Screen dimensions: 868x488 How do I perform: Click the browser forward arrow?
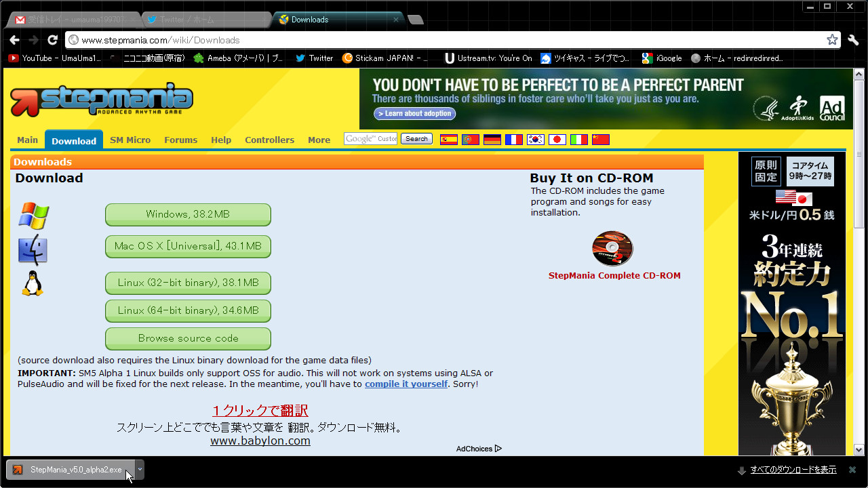34,40
